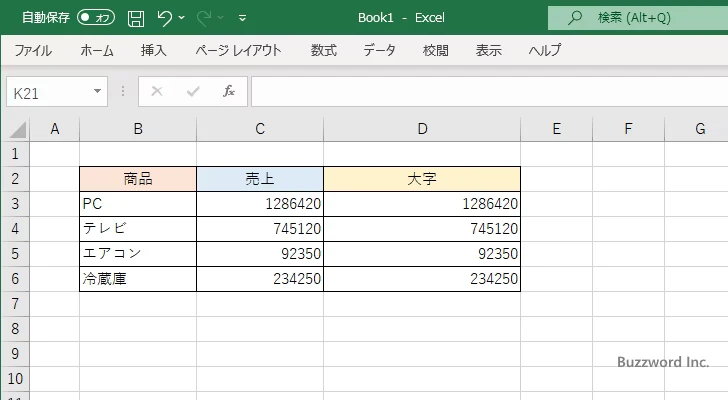Image resolution: width=728 pixels, height=400 pixels.
Task: Expand the Name Box dropdown arrow
Action: click(x=98, y=91)
